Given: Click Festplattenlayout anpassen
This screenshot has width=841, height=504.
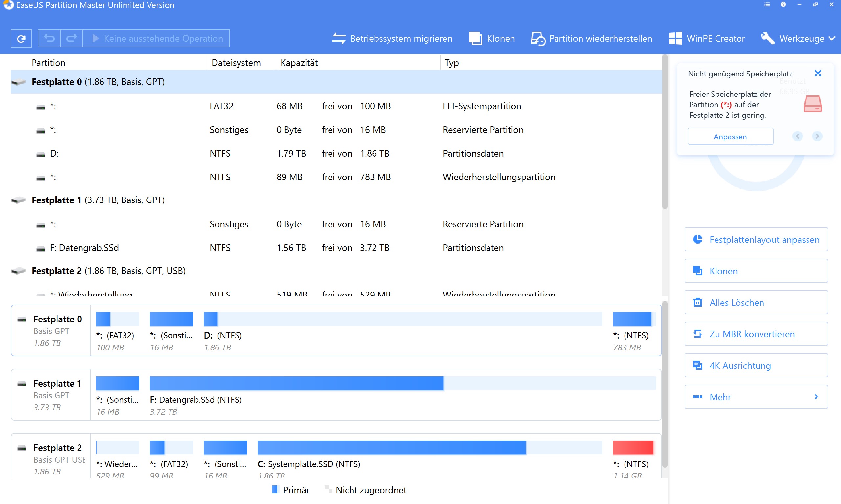Looking at the screenshot, I should click(756, 240).
